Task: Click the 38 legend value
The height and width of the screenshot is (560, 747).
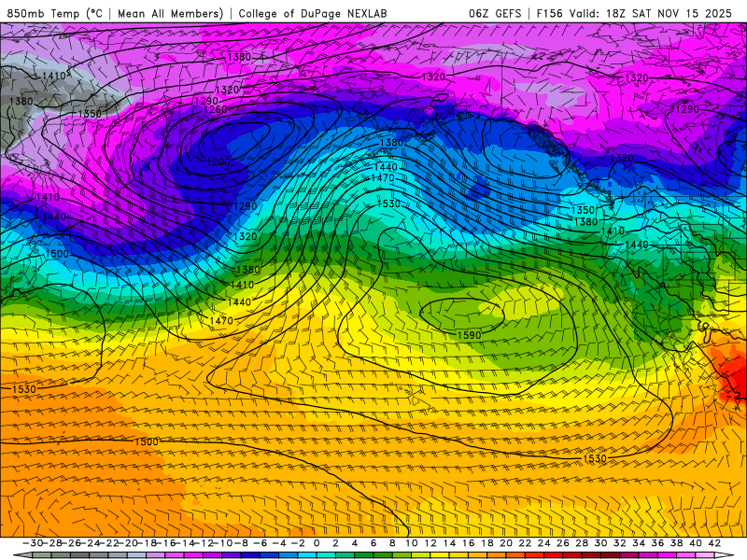Action: [676, 543]
